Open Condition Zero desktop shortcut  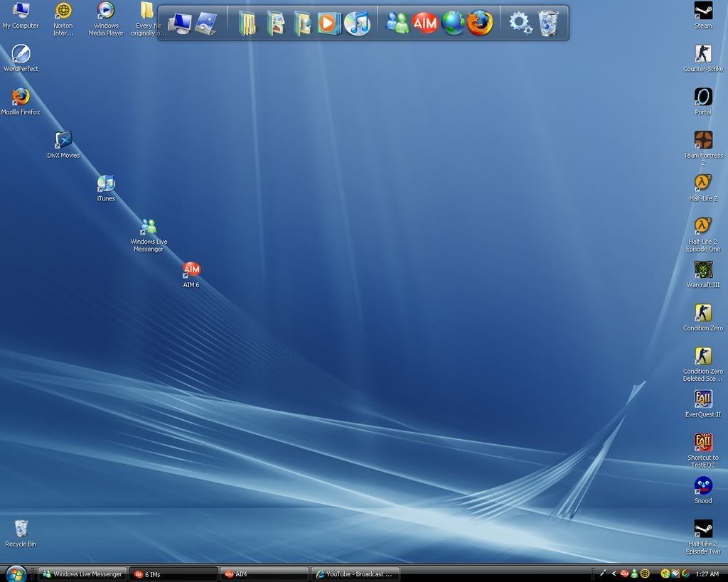point(703,318)
